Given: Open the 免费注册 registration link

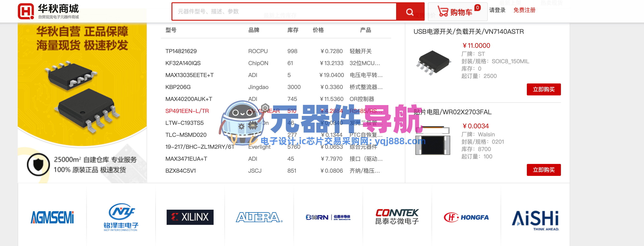Looking at the screenshot, I should (x=524, y=10).
